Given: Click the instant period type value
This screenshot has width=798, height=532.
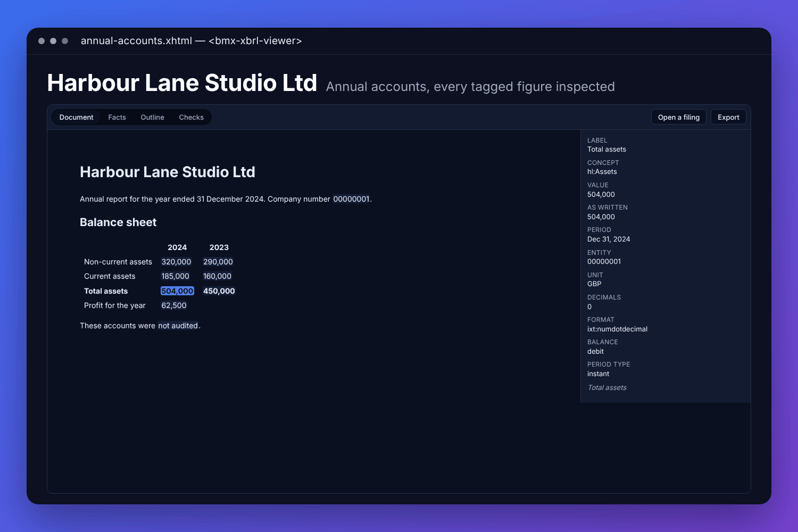Looking at the screenshot, I should click(598, 374).
